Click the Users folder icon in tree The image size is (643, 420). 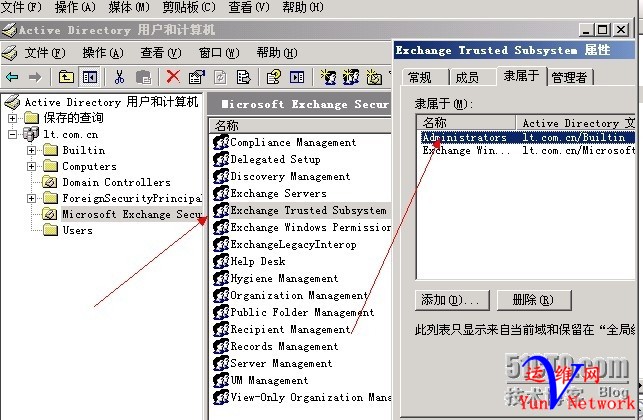[50, 230]
